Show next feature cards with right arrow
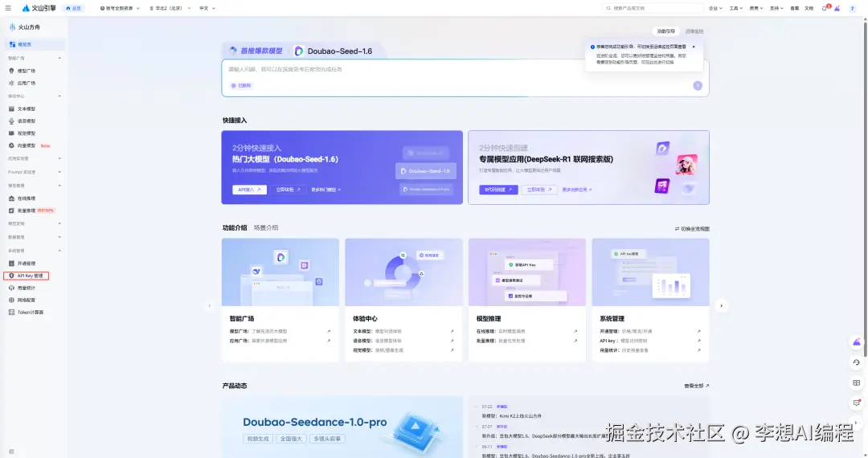The image size is (868, 458). tap(721, 305)
